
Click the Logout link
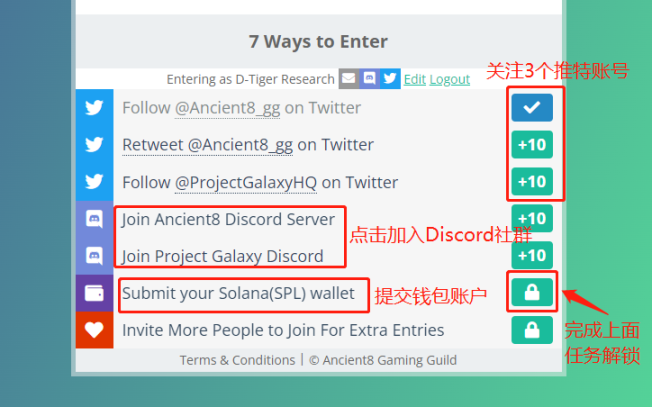449,79
